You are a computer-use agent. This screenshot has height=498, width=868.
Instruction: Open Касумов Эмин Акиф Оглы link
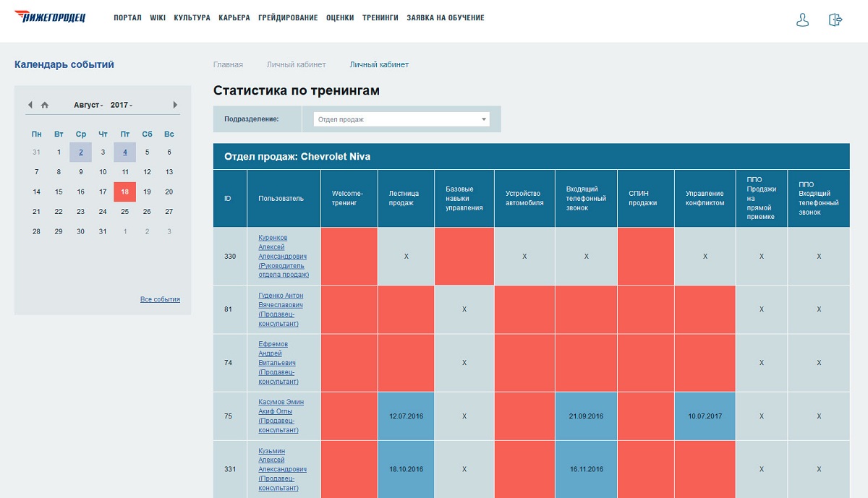pos(281,416)
